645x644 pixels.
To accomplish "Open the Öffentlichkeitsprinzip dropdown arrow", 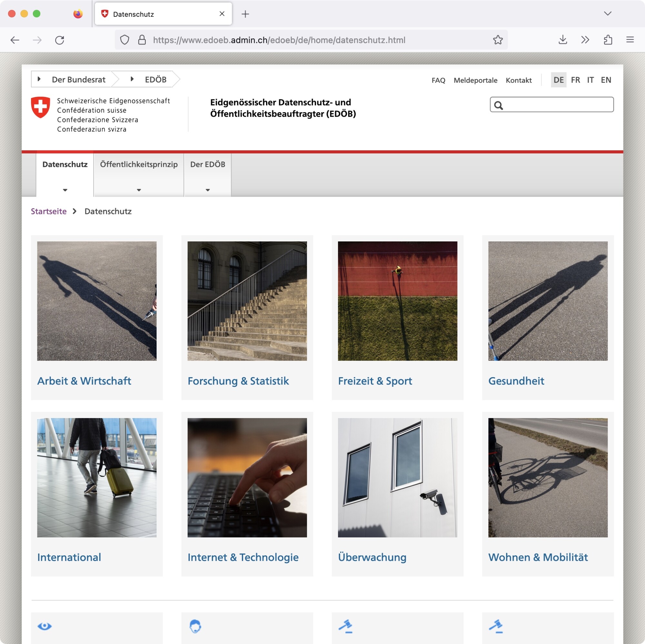I will pos(139,190).
